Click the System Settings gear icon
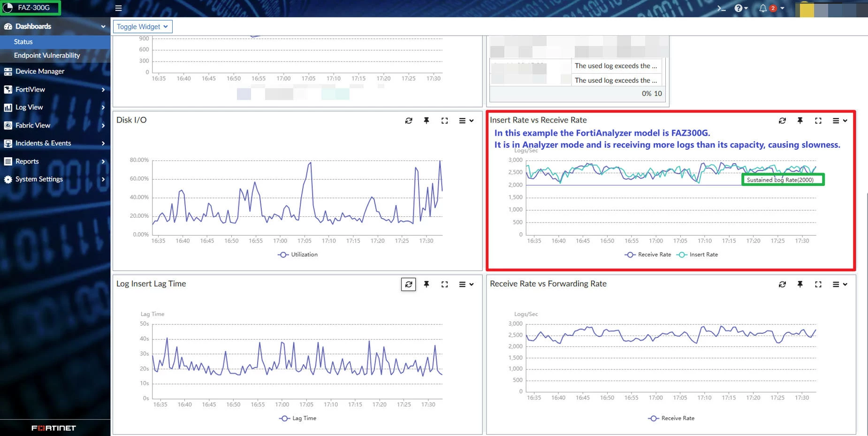The height and width of the screenshot is (436, 868). click(8, 179)
